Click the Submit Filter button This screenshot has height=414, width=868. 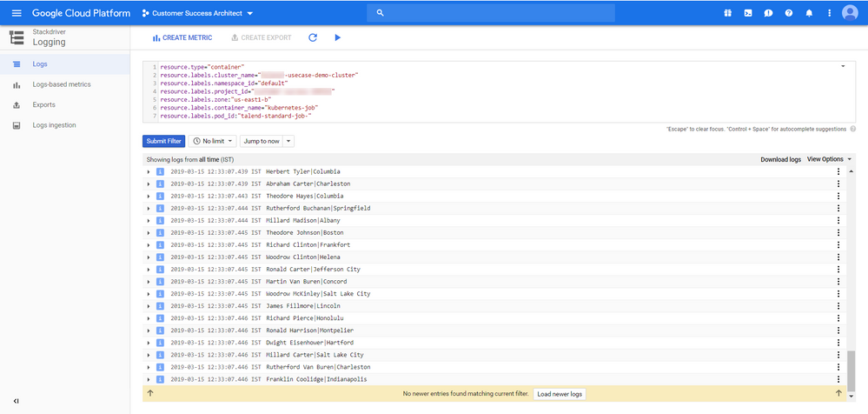coord(163,141)
